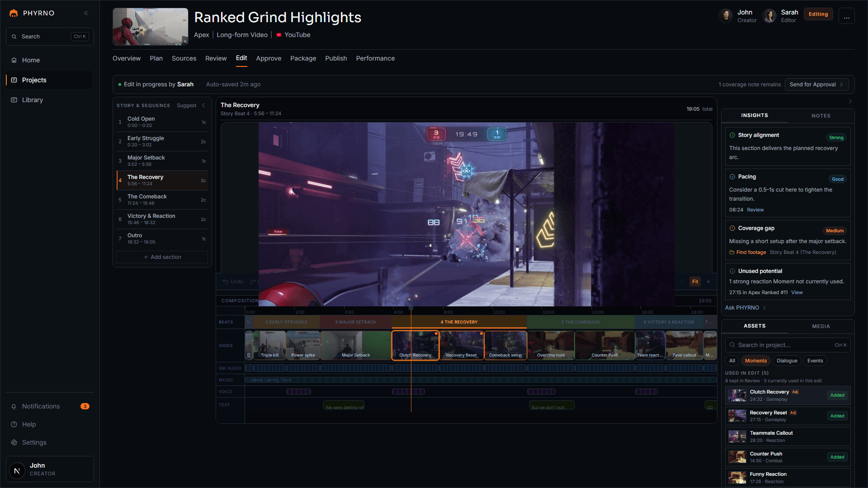Click the timeline playhead handle

[411, 308]
